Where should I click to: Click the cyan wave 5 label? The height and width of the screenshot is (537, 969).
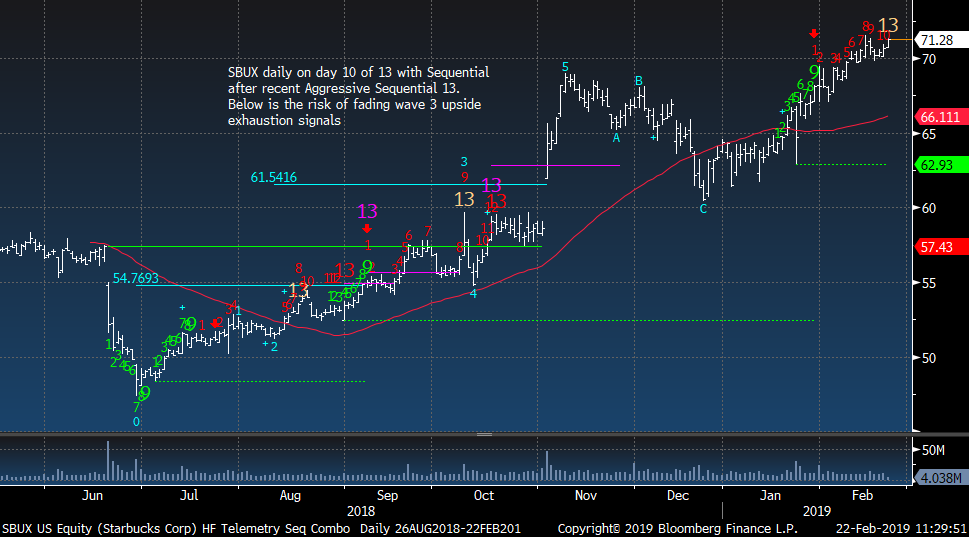tap(565, 67)
